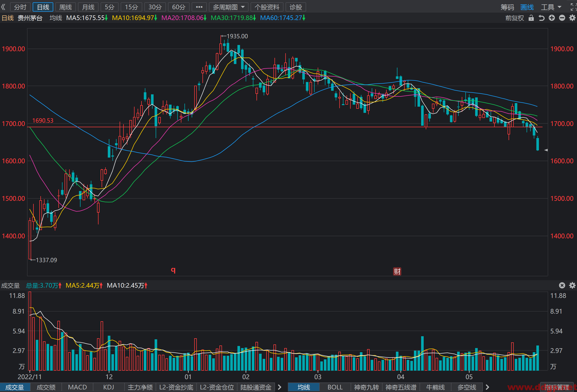577x392 pixels.
Task: Open main chart settings gear
Action: (x=572, y=18)
